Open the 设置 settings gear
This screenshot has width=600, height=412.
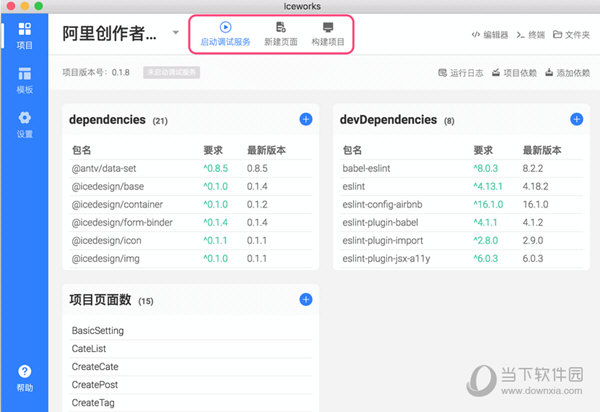click(24, 125)
